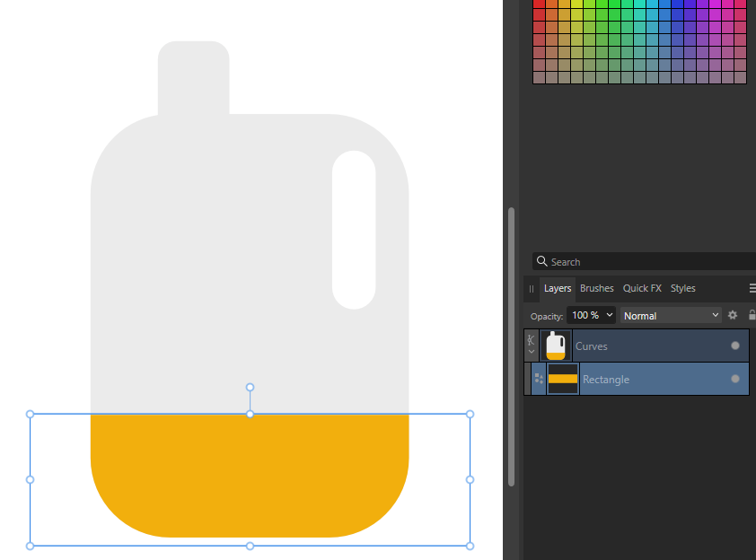
Task: Click the Curves layer jug thumbnail
Action: click(x=556, y=346)
